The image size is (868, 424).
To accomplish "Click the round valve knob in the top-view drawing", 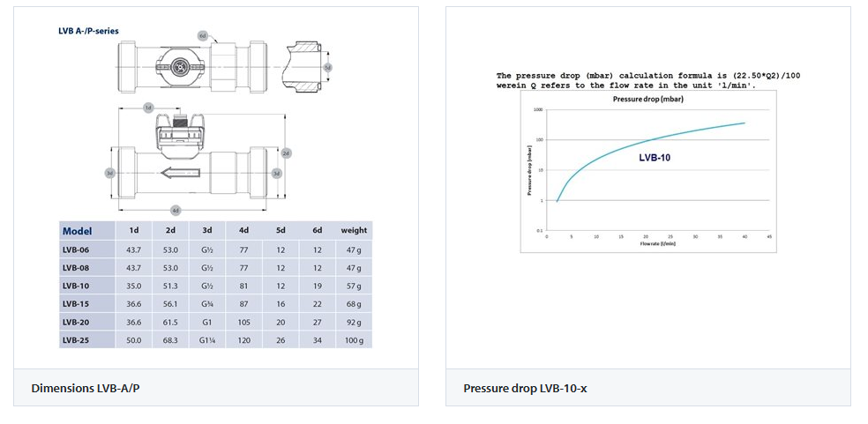I will 180,65.
